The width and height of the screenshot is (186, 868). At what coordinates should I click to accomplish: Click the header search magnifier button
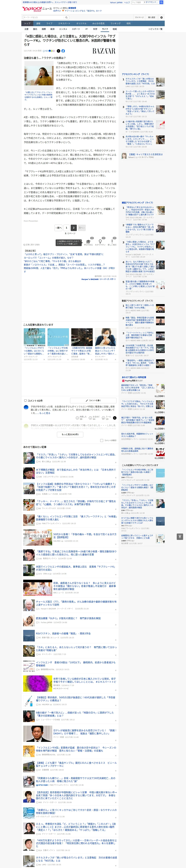[161, 2]
